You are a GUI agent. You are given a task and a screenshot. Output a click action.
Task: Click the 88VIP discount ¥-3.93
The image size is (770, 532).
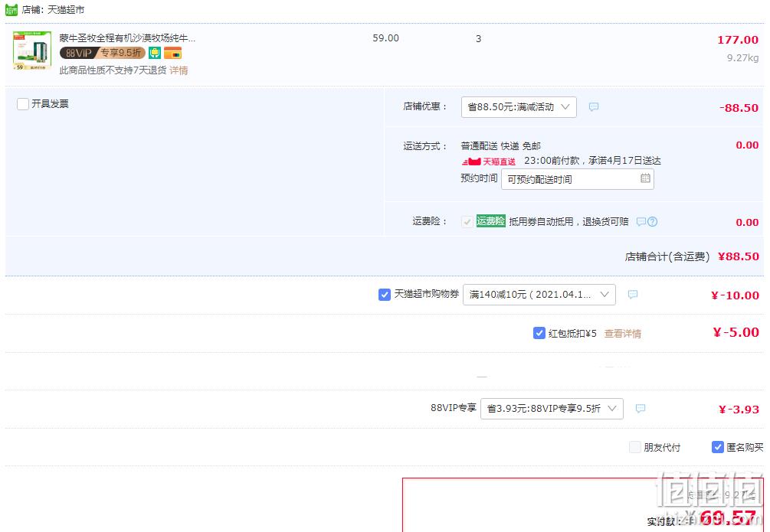(x=739, y=410)
